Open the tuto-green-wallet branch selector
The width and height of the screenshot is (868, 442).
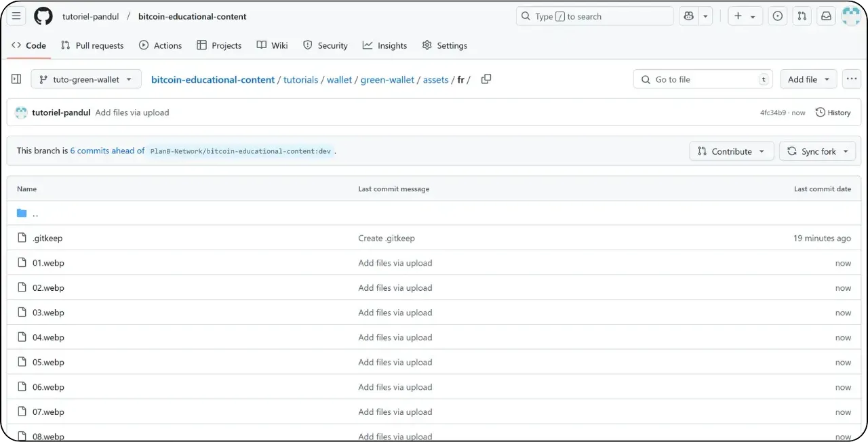click(85, 79)
